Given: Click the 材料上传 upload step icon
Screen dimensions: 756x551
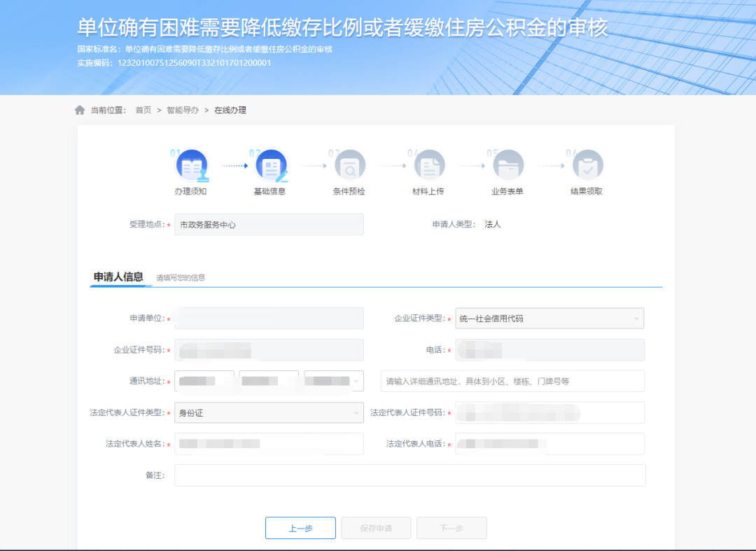Looking at the screenshot, I should (429, 166).
